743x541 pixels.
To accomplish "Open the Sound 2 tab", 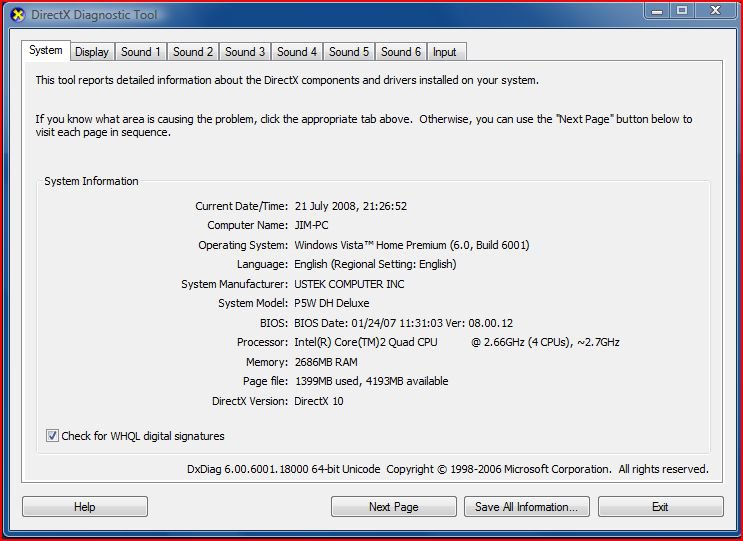I will tap(193, 52).
